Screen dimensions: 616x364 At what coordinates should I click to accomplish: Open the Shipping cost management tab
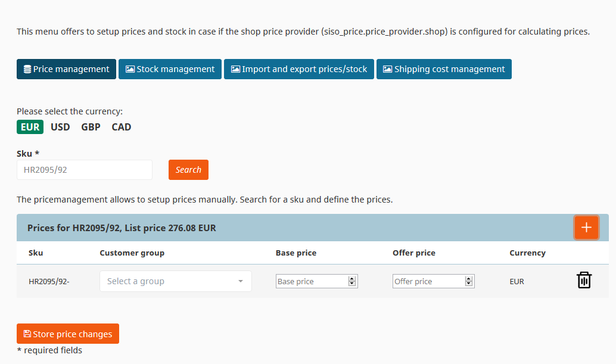(444, 69)
